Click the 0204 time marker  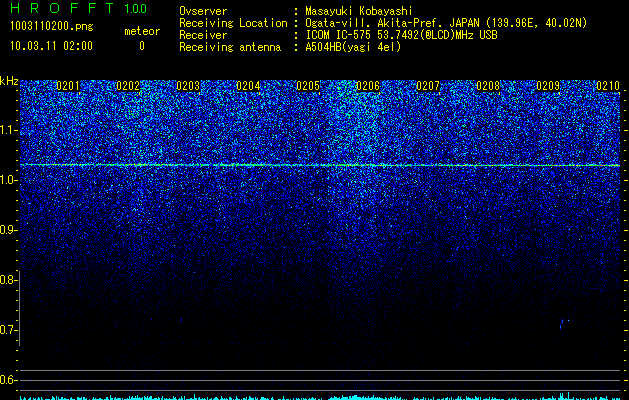pyautogui.click(x=248, y=86)
